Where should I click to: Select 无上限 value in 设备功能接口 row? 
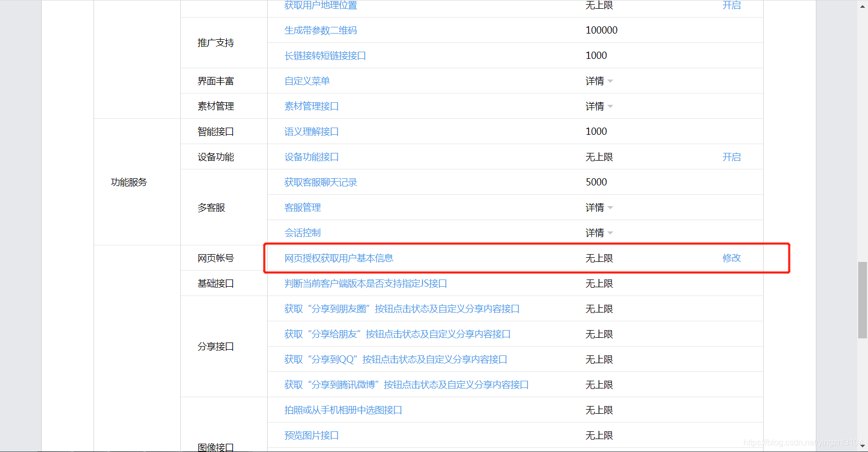[599, 157]
